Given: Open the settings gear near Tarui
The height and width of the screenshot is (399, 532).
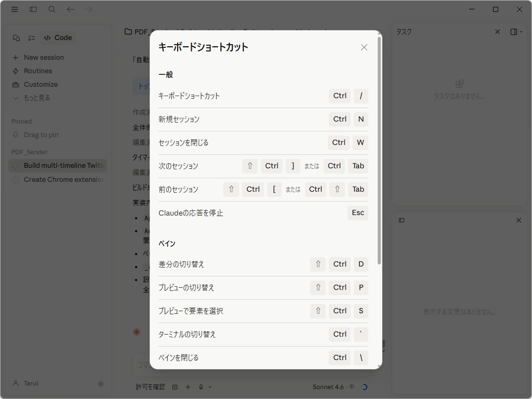Looking at the screenshot, I should tap(101, 383).
